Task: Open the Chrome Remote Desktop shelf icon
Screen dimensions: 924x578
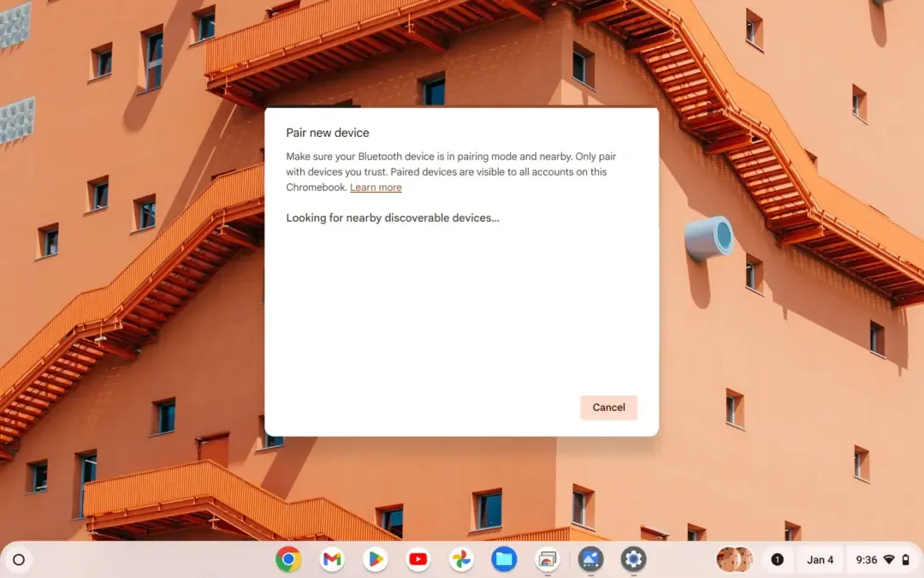Action: pyautogui.click(x=548, y=559)
